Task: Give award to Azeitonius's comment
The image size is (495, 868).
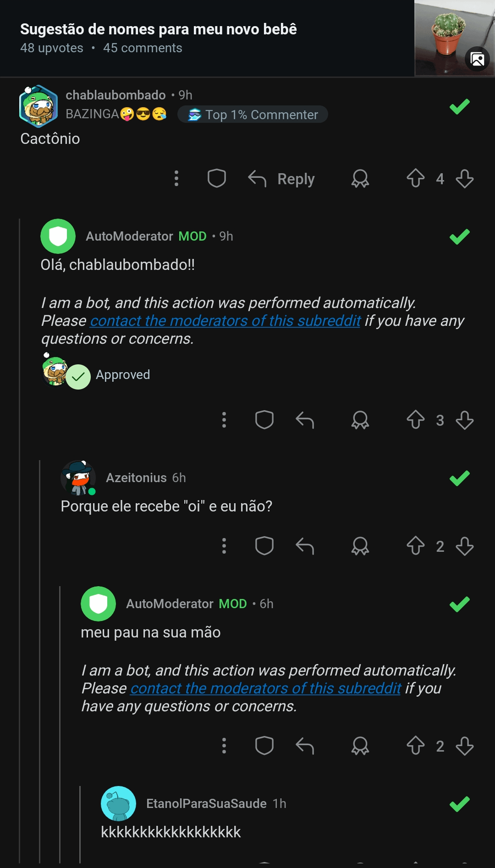Action: tap(360, 546)
